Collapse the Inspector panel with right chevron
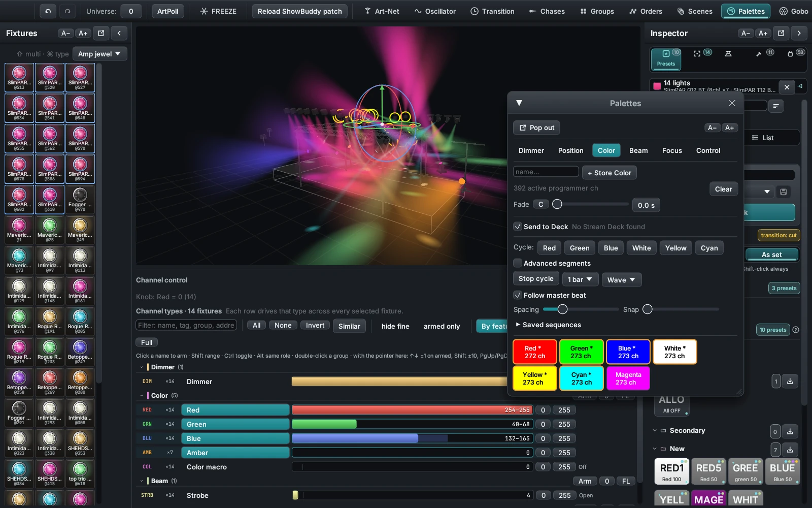The width and height of the screenshot is (812, 508). [799, 33]
